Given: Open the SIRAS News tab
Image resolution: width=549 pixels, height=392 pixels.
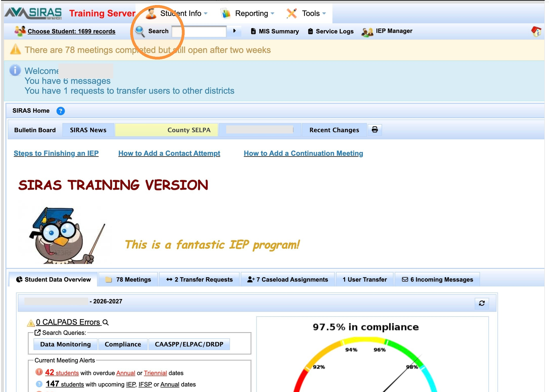Looking at the screenshot, I should click(x=88, y=130).
